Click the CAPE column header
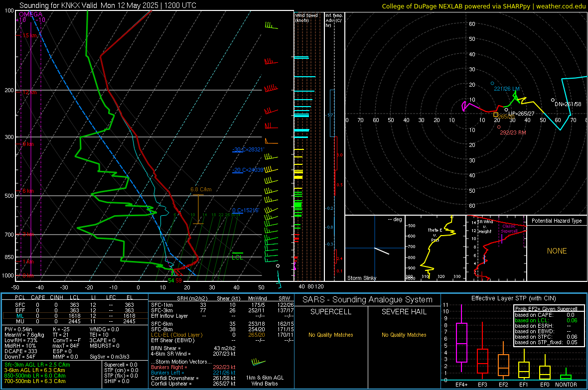Image resolution: width=588 pixels, height=390 pixels. point(38,297)
